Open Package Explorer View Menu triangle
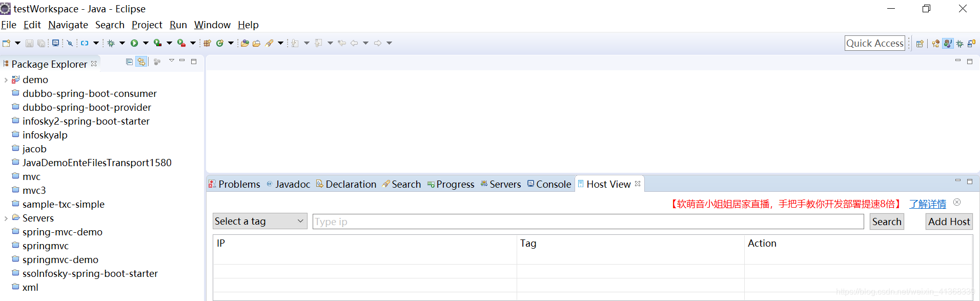This screenshot has height=301, width=980. [172, 61]
